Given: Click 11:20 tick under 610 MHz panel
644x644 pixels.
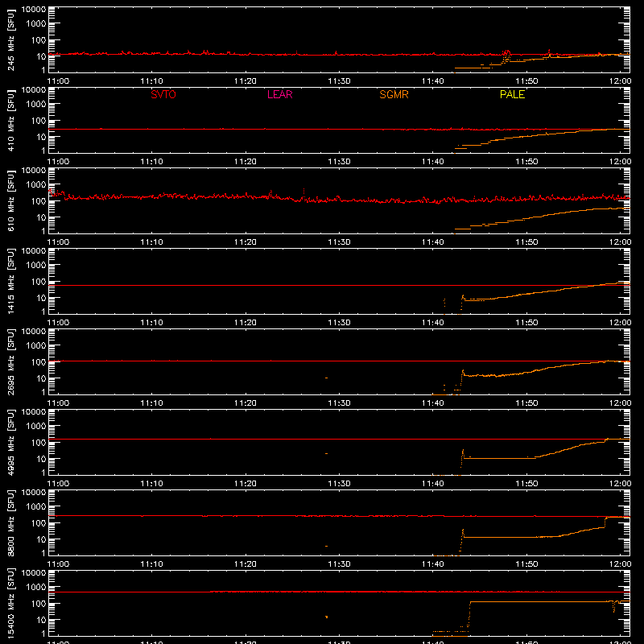Looking at the screenshot, I should [246, 242].
